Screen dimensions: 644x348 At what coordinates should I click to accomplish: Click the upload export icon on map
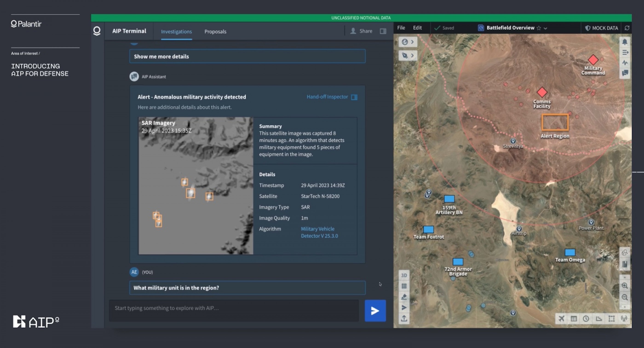click(404, 319)
